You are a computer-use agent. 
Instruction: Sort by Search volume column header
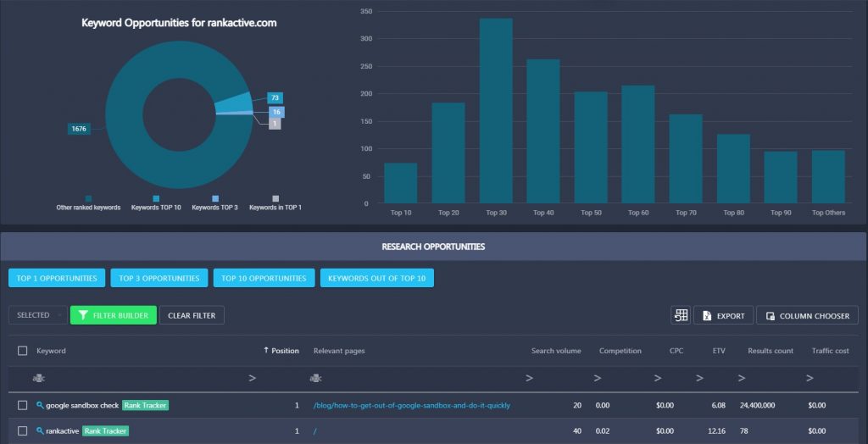click(556, 351)
